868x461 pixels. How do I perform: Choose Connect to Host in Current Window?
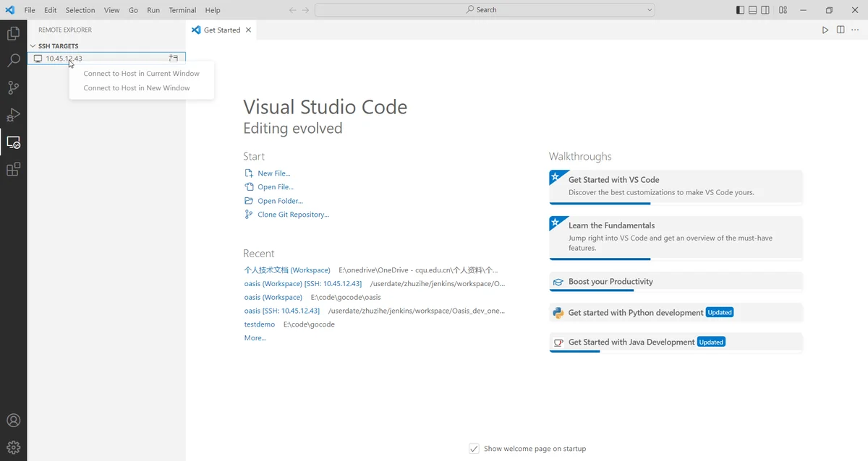coord(142,74)
